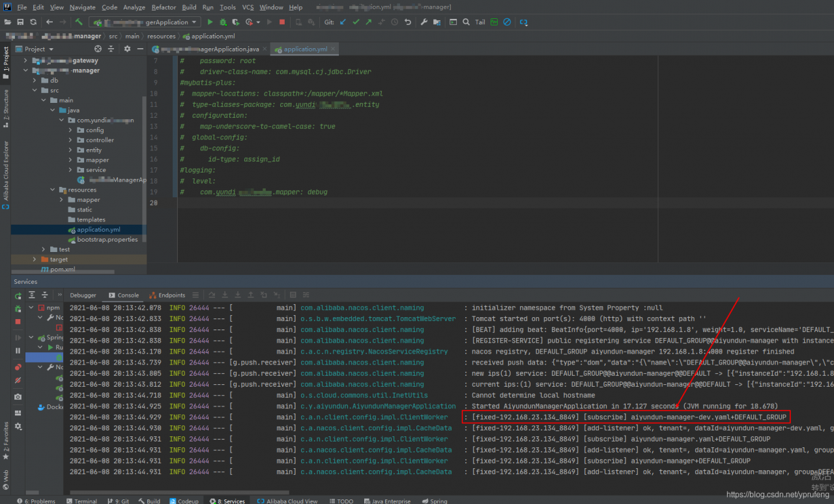The width and height of the screenshot is (834, 504).
Task: Click the Tail toolbar item
Action: (480, 22)
